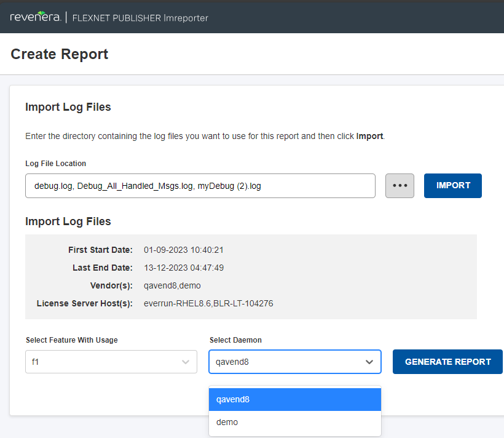
Task: Choose demo from the daemon list
Action: point(294,422)
